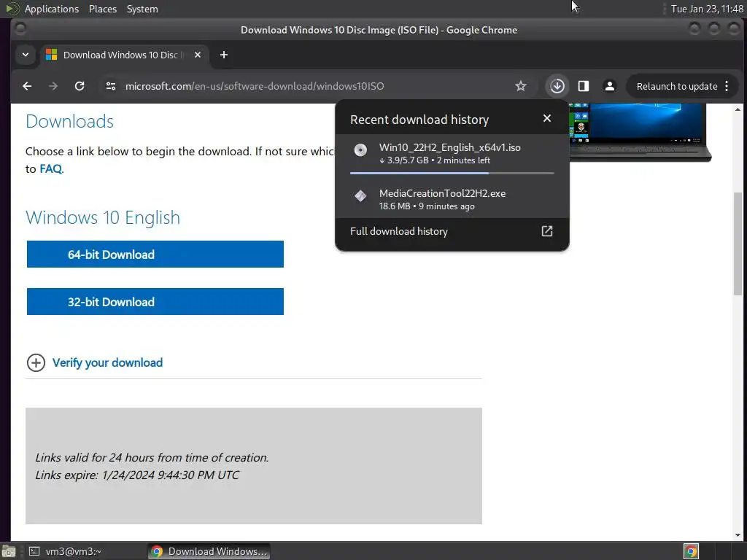
Task: Open site information icon in address bar
Action: (111, 86)
